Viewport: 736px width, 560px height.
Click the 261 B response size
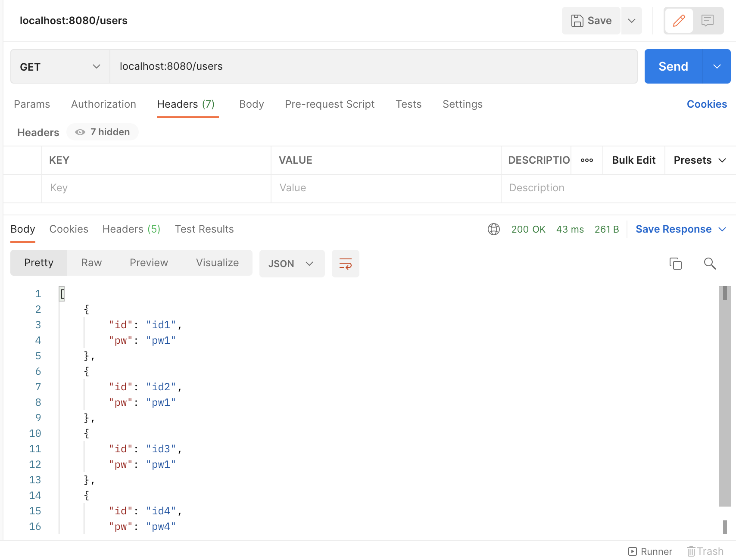click(607, 229)
